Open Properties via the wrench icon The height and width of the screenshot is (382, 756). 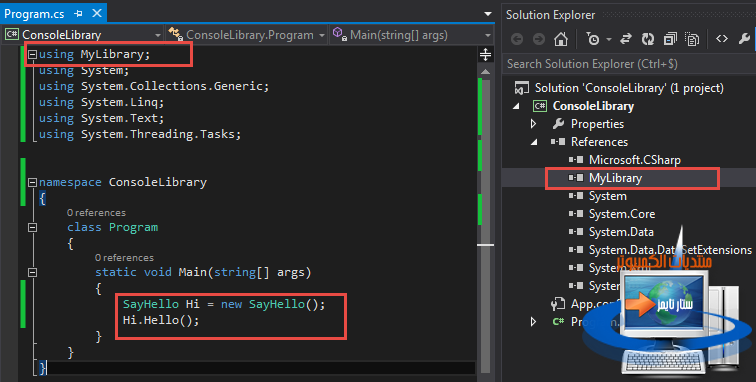tap(744, 39)
